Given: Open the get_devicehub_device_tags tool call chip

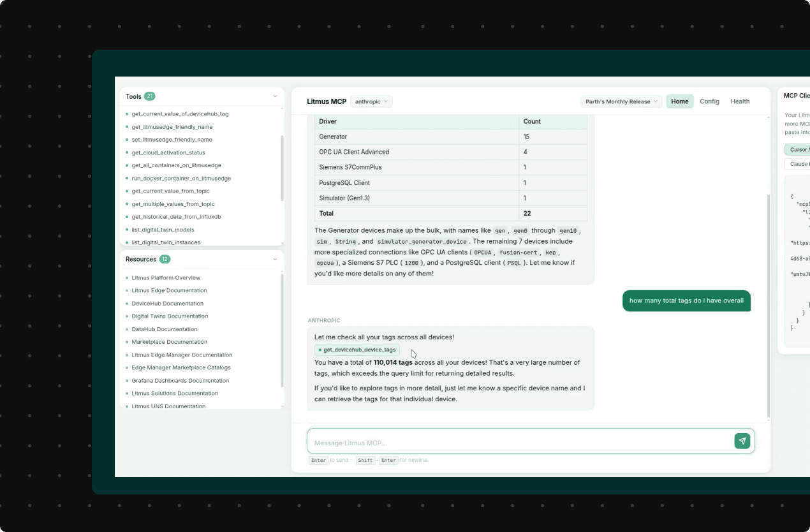Looking at the screenshot, I should 357,350.
